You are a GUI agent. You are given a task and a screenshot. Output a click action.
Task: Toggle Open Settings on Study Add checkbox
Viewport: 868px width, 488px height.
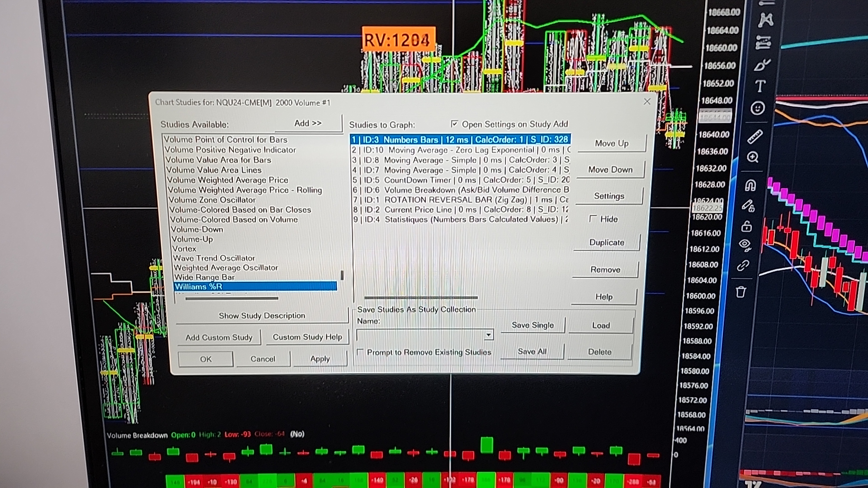click(454, 124)
